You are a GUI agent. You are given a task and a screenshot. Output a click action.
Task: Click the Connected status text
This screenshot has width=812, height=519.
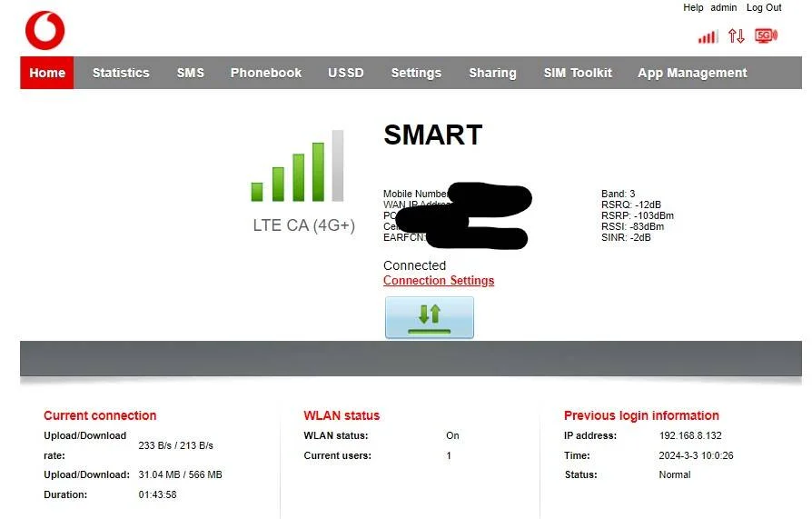click(414, 265)
